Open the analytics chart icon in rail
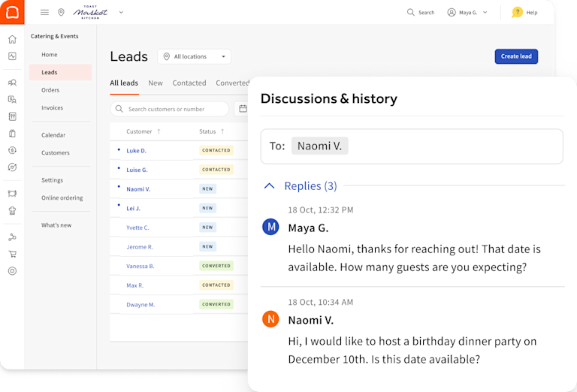Screen dimensions: 577x392 click(x=12, y=56)
